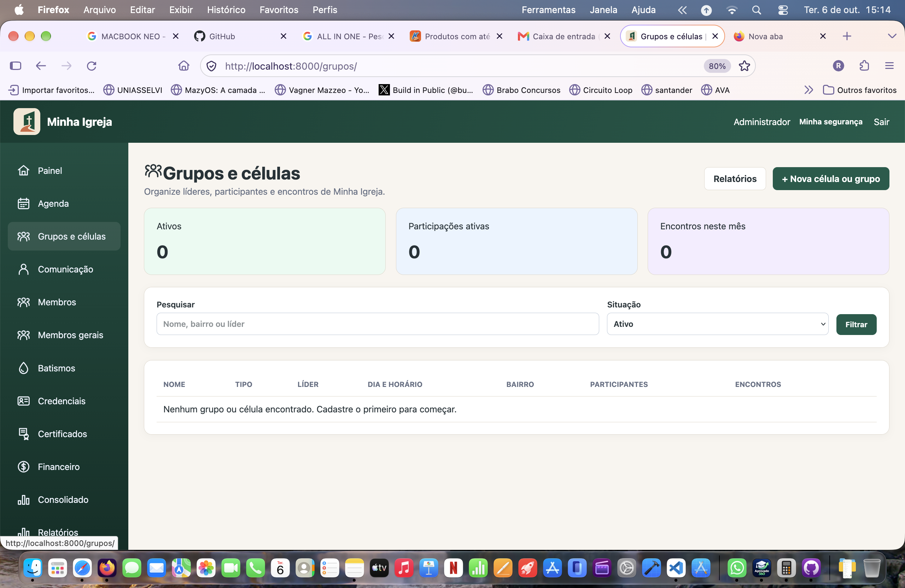Expand the Situação dropdown set to Ativo

coord(718,324)
